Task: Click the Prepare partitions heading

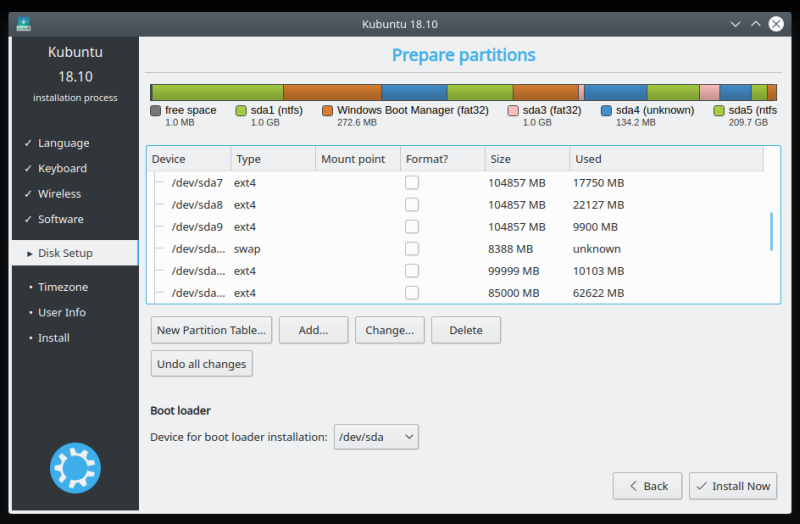Action: pyautogui.click(x=463, y=55)
